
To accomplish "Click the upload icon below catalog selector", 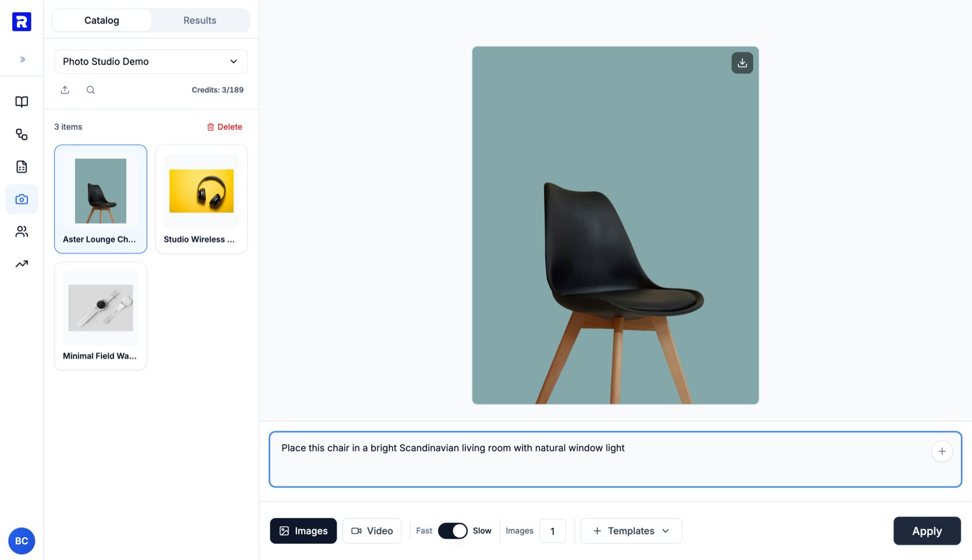I will click(x=65, y=90).
